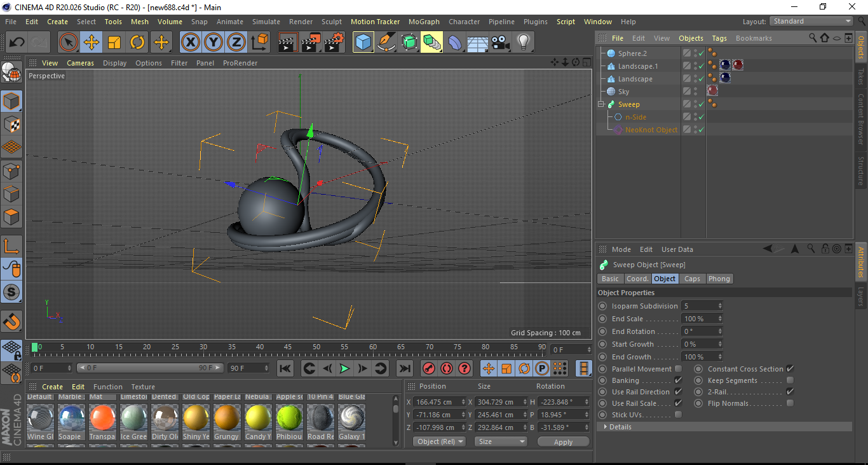This screenshot has width=868, height=465.
Task: Click the Apply button
Action: click(563, 442)
